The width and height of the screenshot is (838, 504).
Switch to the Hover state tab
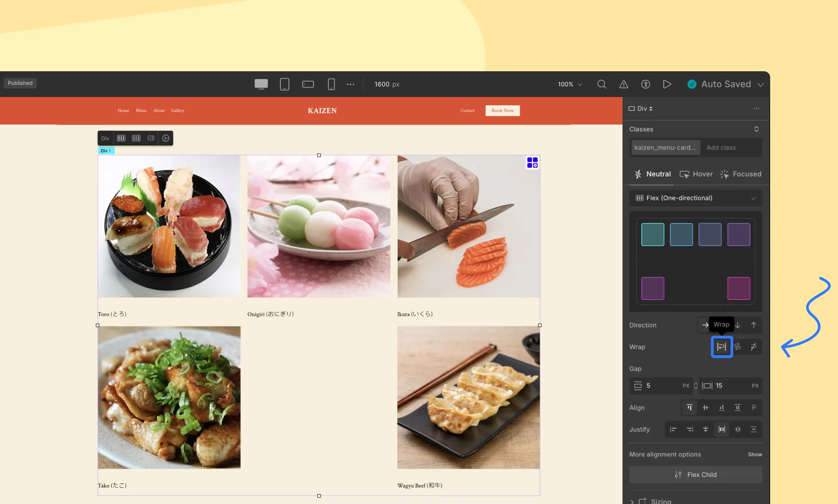[x=696, y=174]
